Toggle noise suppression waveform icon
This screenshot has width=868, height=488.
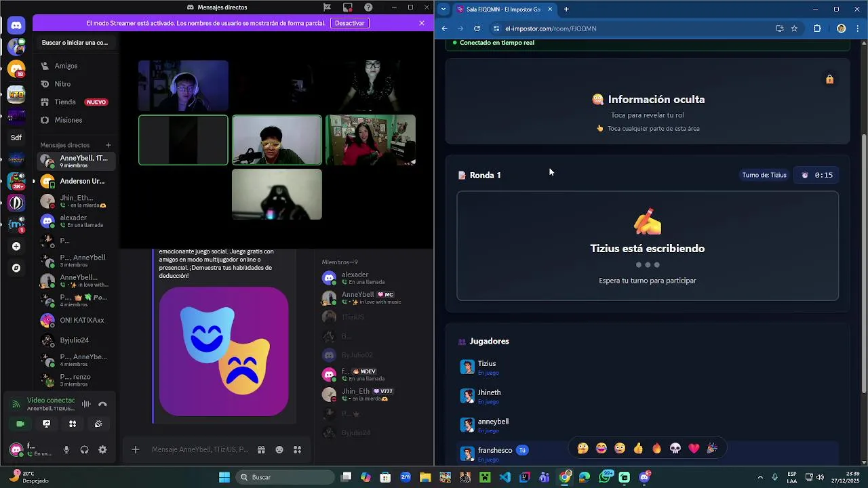pos(86,404)
